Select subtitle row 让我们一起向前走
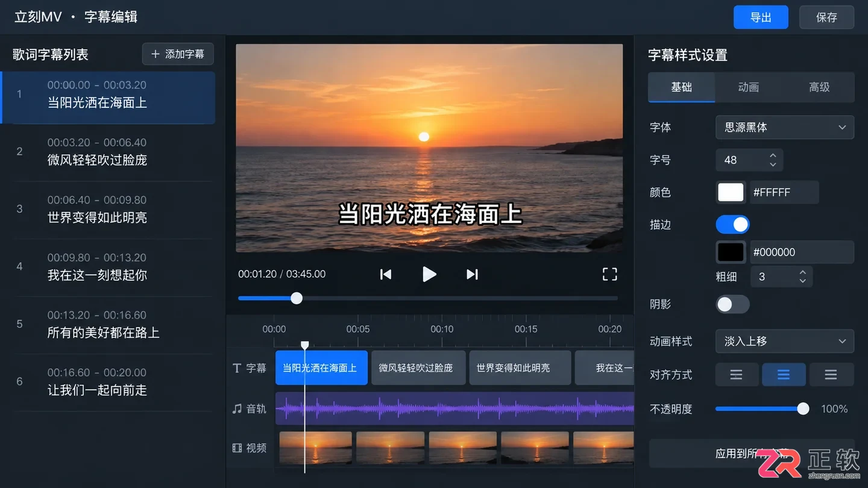 pyautogui.click(x=108, y=382)
